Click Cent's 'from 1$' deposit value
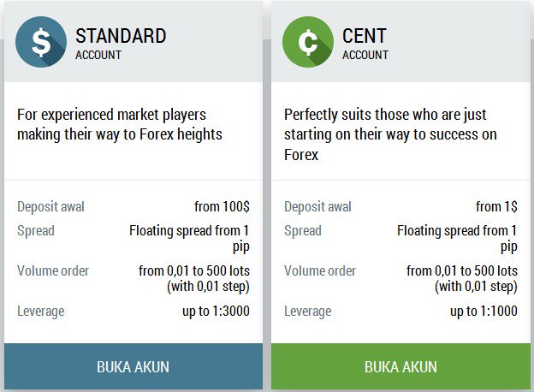 point(496,206)
